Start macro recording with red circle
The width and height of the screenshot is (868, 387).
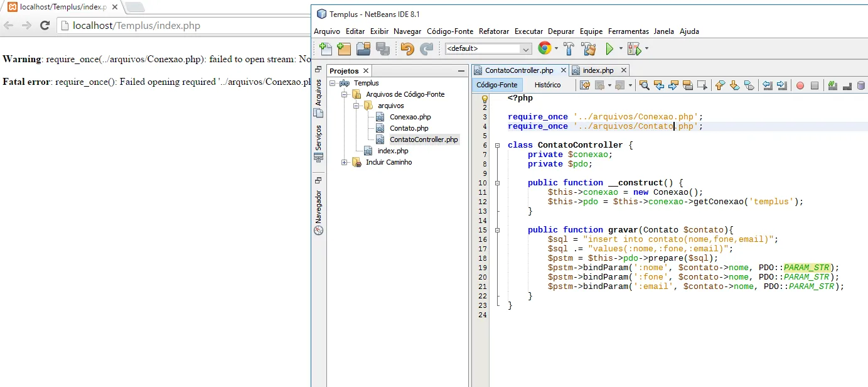[800, 85]
